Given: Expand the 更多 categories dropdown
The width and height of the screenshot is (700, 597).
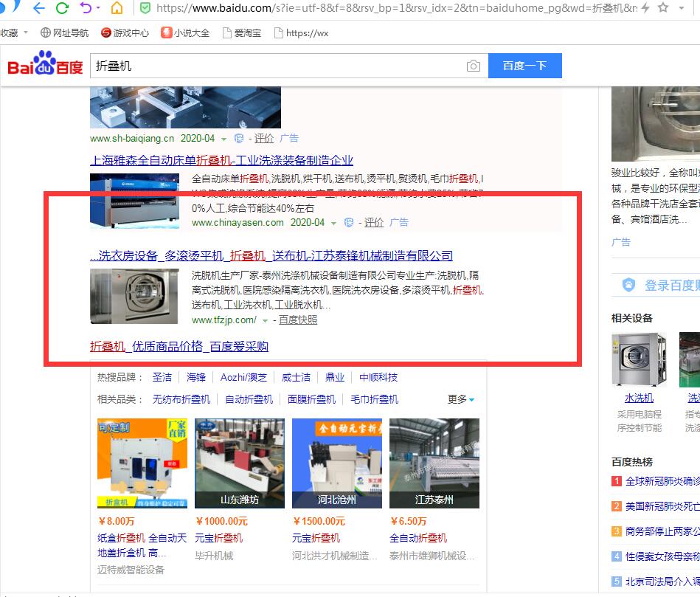Looking at the screenshot, I should [461, 399].
